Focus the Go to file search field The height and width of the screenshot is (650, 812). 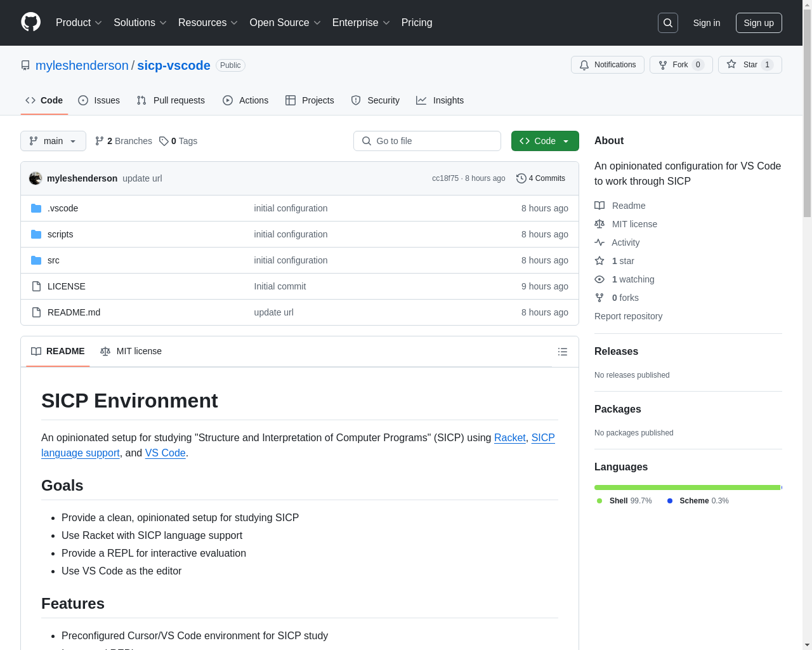427,141
